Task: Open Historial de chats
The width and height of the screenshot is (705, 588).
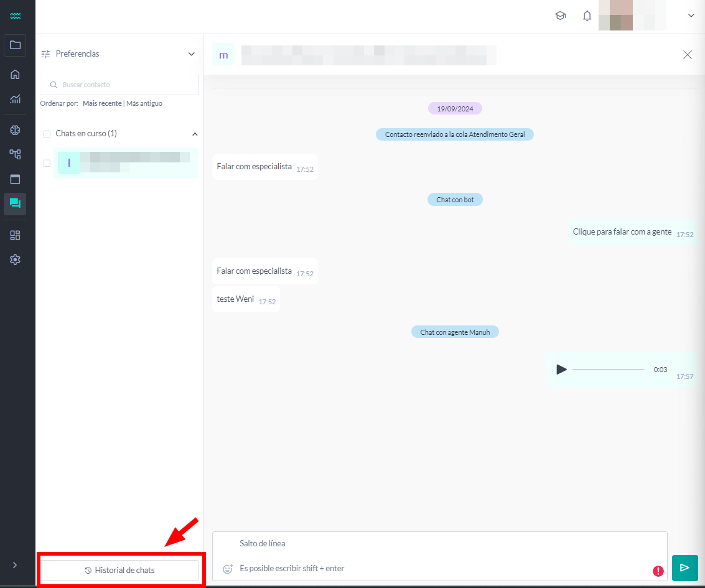Action: tap(120, 570)
